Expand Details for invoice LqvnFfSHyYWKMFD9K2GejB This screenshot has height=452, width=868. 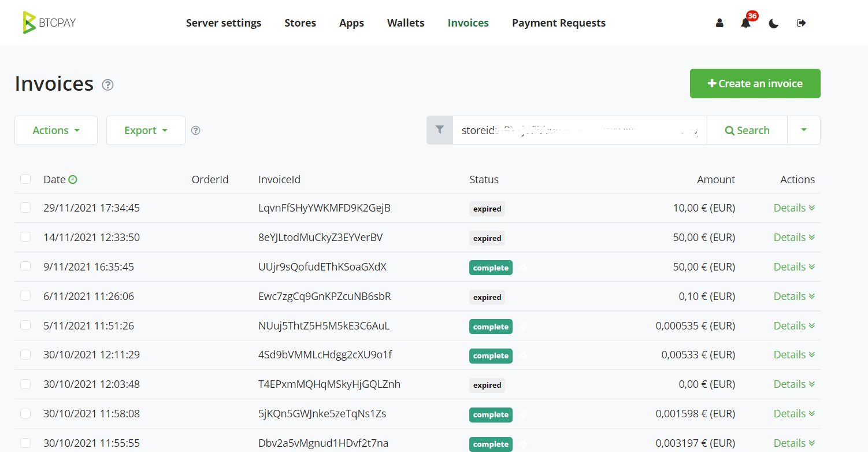click(x=795, y=208)
